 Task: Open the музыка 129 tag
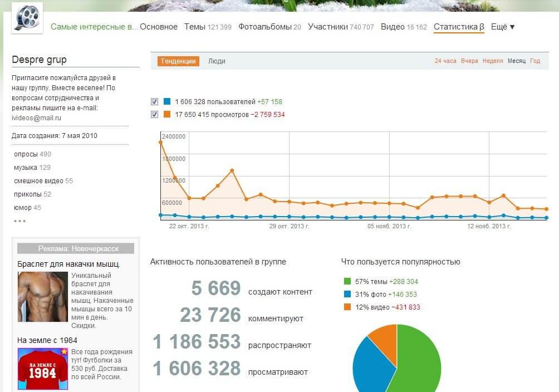click(x=32, y=167)
